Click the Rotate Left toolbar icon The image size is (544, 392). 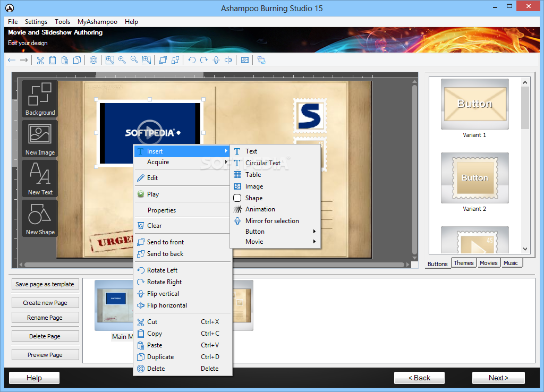191,61
